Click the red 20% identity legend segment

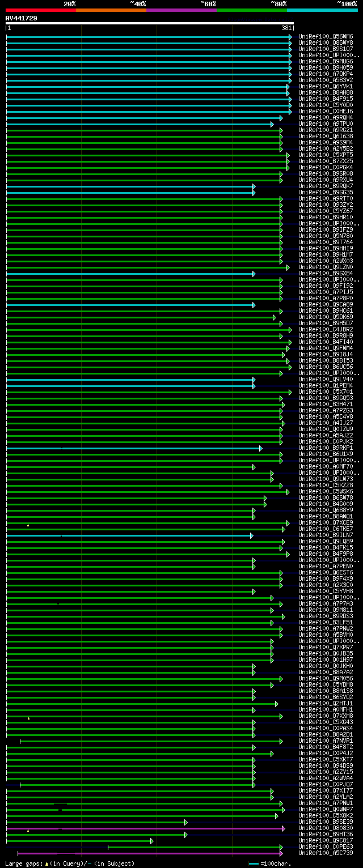coord(41,10)
